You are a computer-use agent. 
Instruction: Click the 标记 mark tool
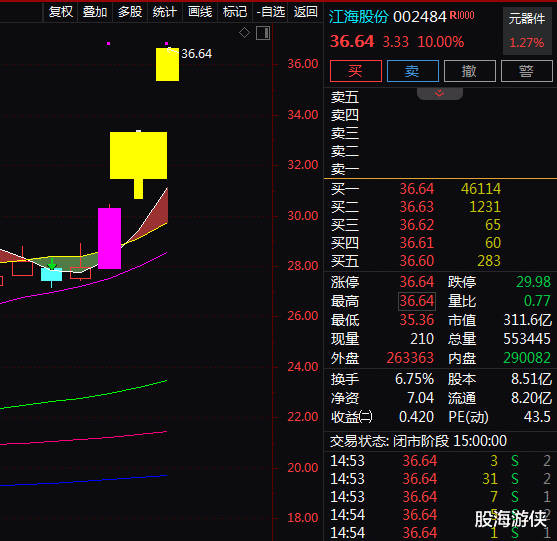235,12
